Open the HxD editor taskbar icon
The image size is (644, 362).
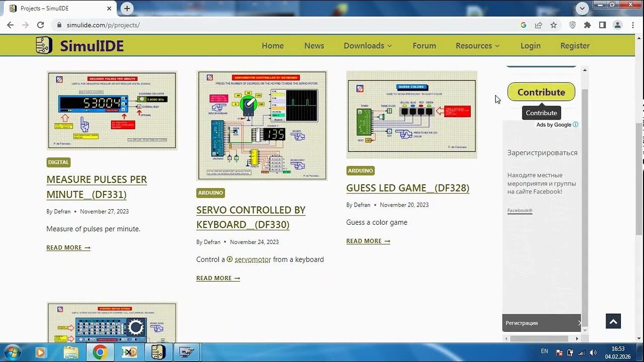pyautogui.click(x=129, y=353)
